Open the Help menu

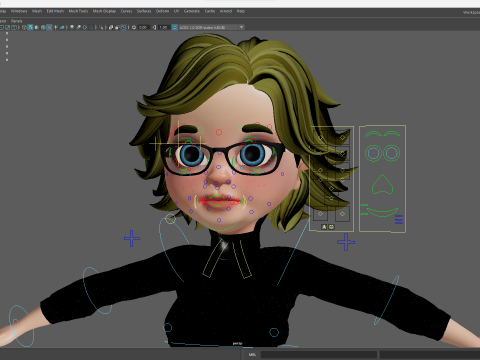click(241, 11)
